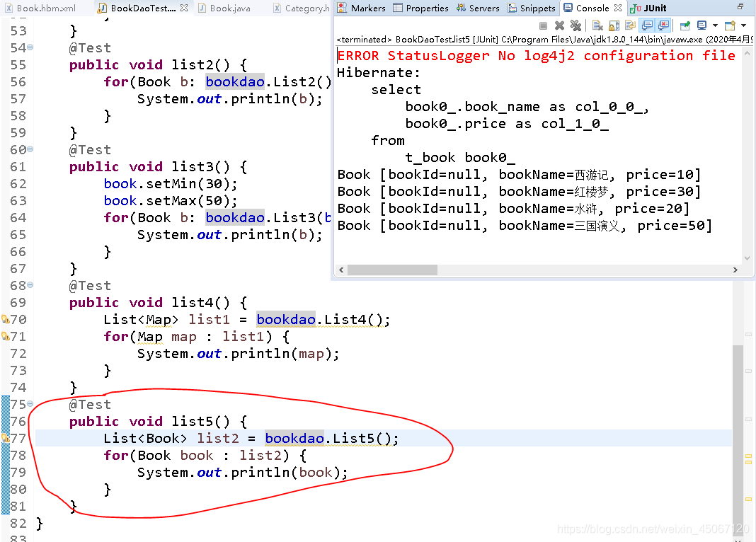Click the book.setMax(50) statement
This screenshot has width=756, height=542.
tap(171, 200)
